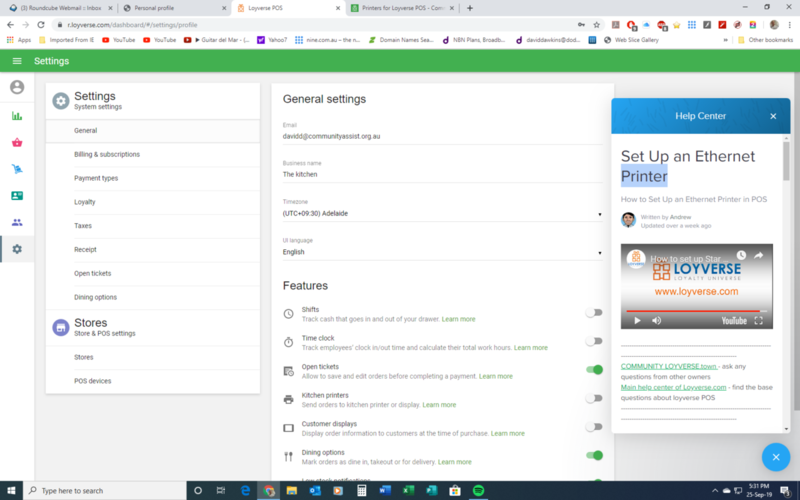This screenshot has width=800, height=500.
Task: Open the UI language dropdown
Action: pos(443,252)
